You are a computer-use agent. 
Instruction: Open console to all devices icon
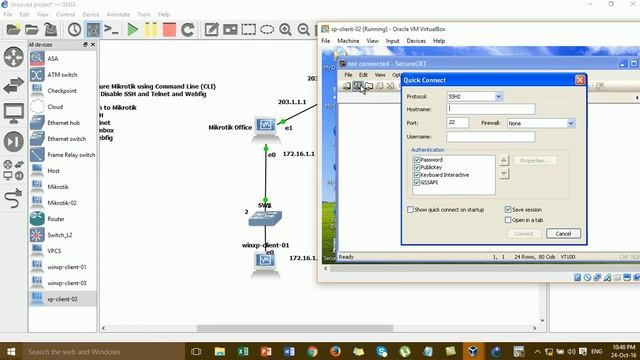111,29
